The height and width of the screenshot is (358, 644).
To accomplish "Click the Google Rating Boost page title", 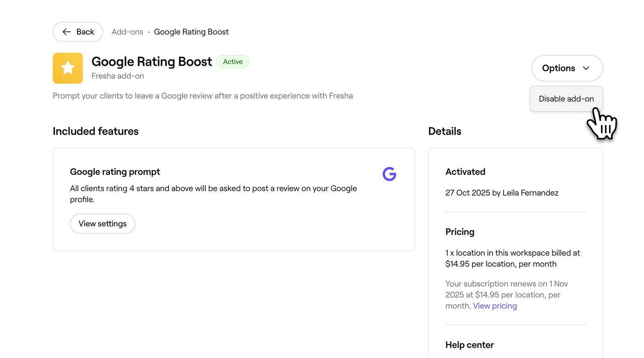I will pos(152,61).
